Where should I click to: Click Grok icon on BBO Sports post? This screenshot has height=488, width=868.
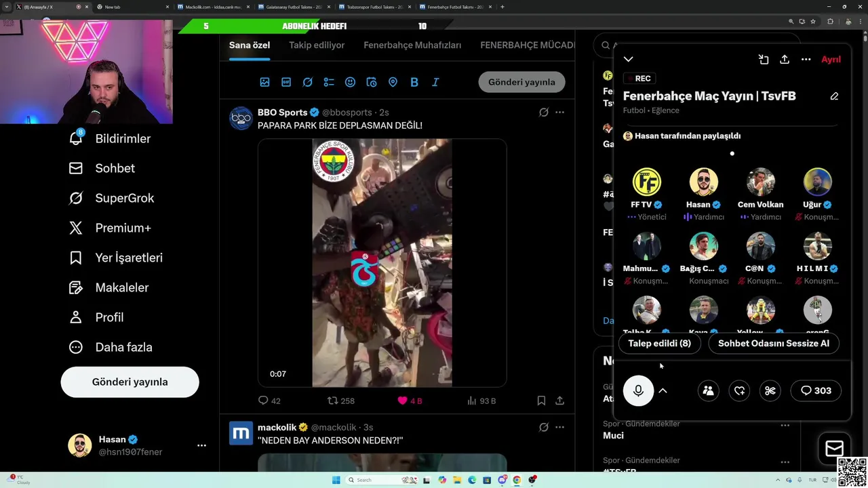[544, 113]
